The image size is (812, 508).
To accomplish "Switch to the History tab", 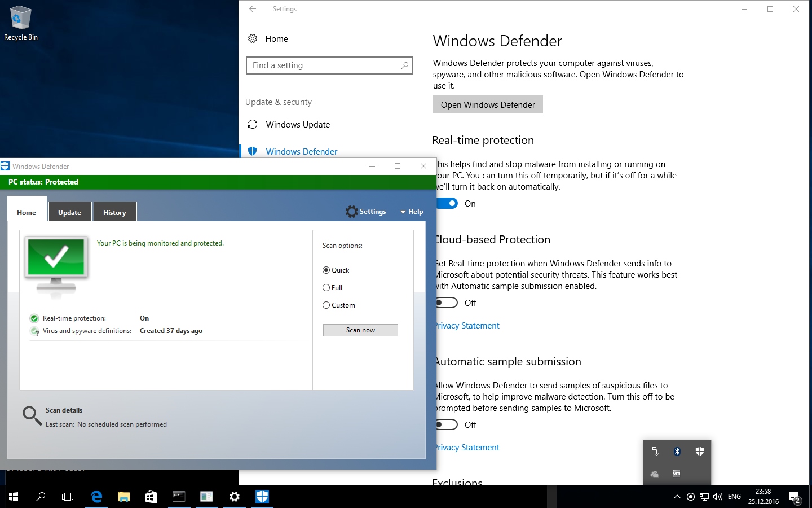I will (x=114, y=213).
